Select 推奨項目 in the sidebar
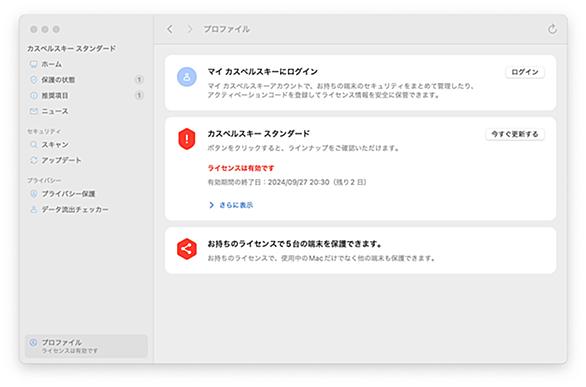The width and height of the screenshot is (586, 387). click(86, 96)
